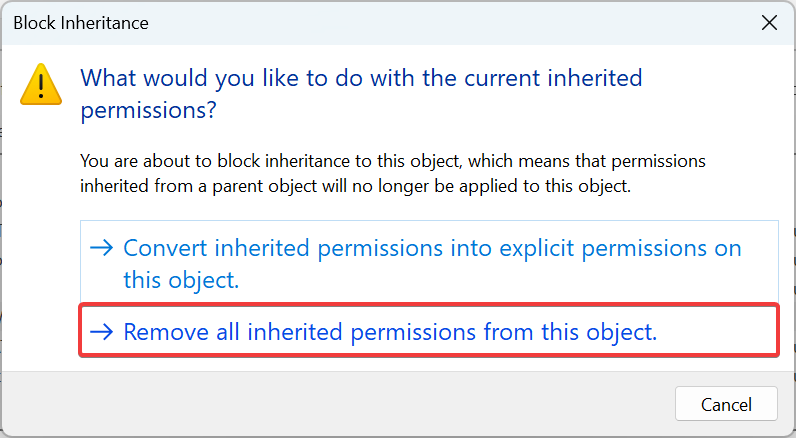
Task: Click the Block Inheritance title bar text
Action: pyautogui.click(x=81, y=23)
